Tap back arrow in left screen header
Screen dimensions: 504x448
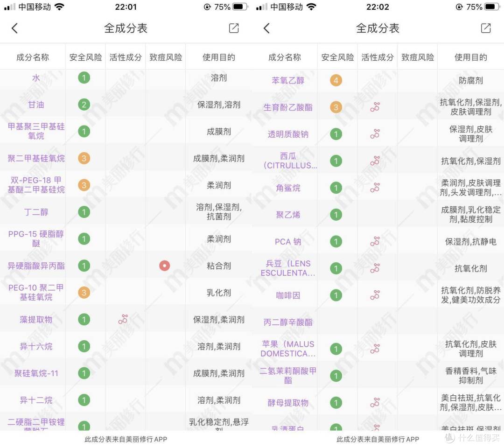pos(14,28)
